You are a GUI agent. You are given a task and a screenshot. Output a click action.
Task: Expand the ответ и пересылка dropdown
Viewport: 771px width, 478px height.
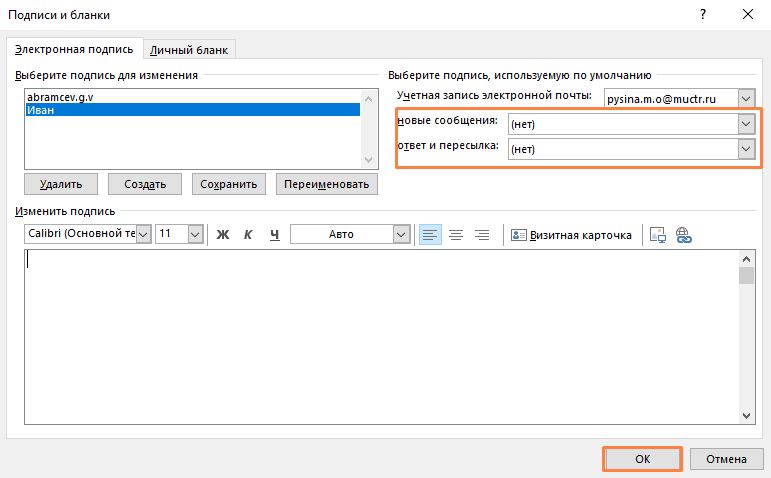pyautogui.click(x=744, y=148)
